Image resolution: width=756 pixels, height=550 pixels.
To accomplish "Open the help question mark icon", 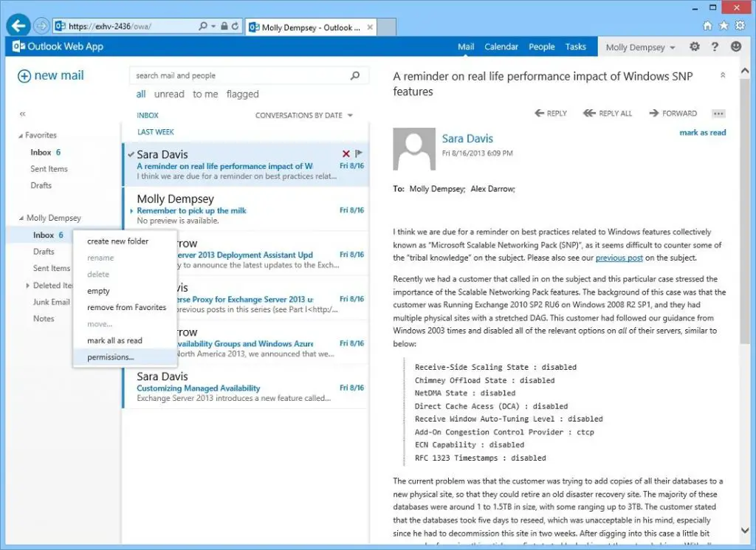I will coord(715,47).
